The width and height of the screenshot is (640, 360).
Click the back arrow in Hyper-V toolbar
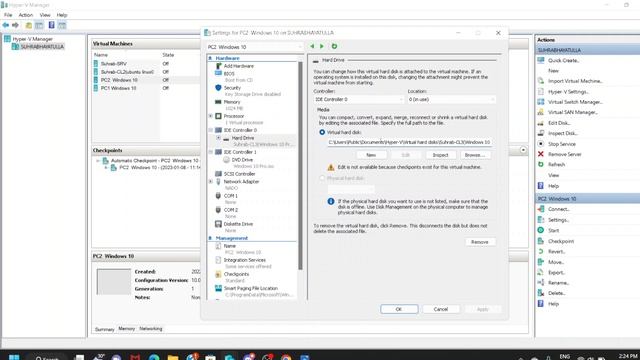click(6, 25)
